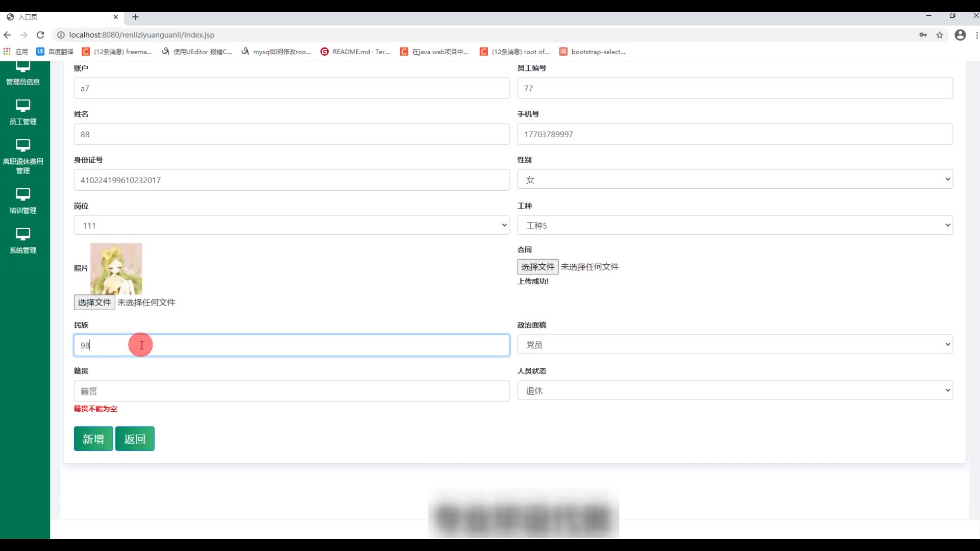Click the saved password key icon
Screen dimensions: 980x551
click(x=923, y=35)
